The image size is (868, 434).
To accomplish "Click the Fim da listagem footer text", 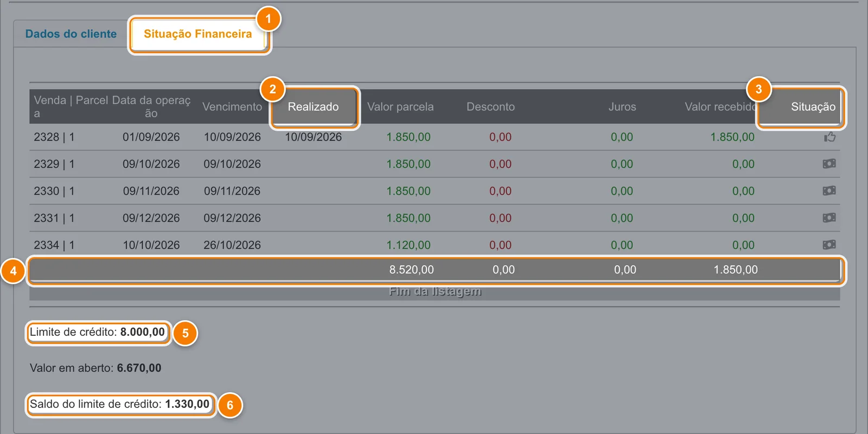I will (435, 291).
